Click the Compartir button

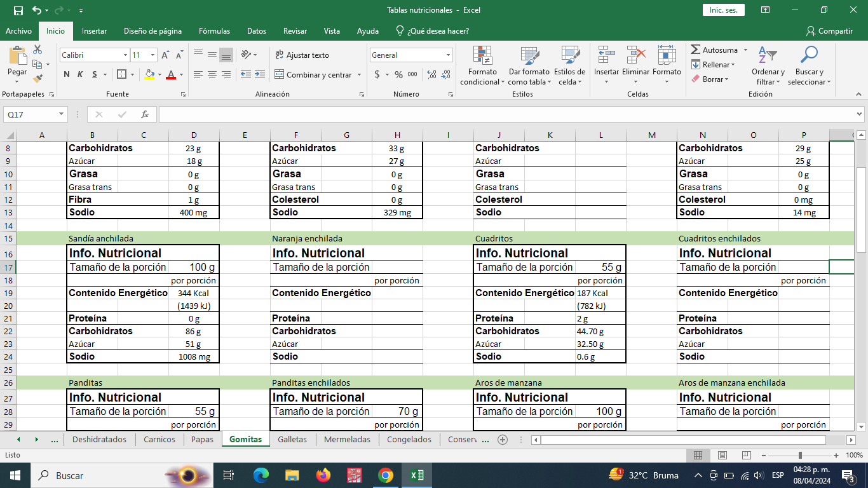click(829, 30)
